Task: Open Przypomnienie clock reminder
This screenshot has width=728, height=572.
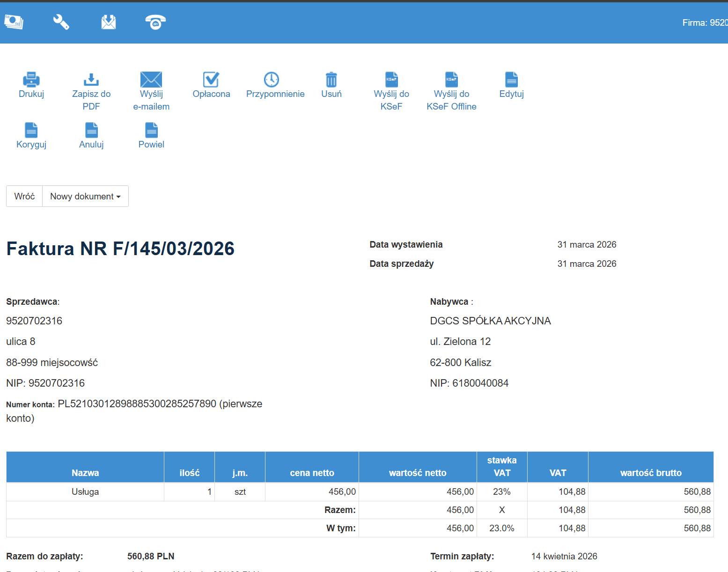Action: (x=272, y=80)
